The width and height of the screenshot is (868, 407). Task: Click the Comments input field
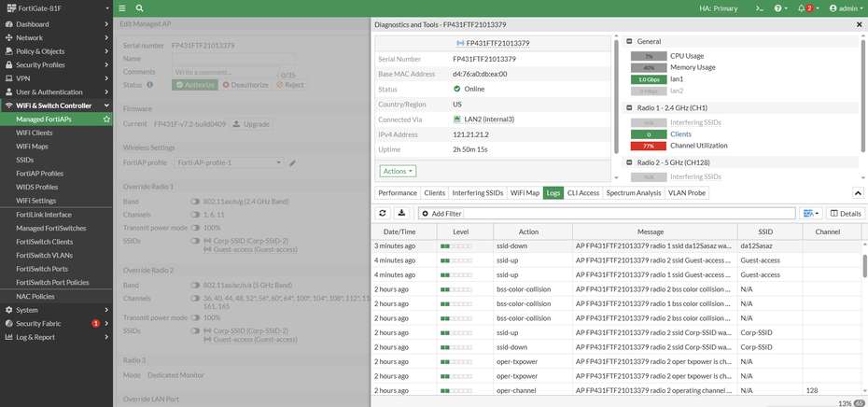(x=226, y=72)
